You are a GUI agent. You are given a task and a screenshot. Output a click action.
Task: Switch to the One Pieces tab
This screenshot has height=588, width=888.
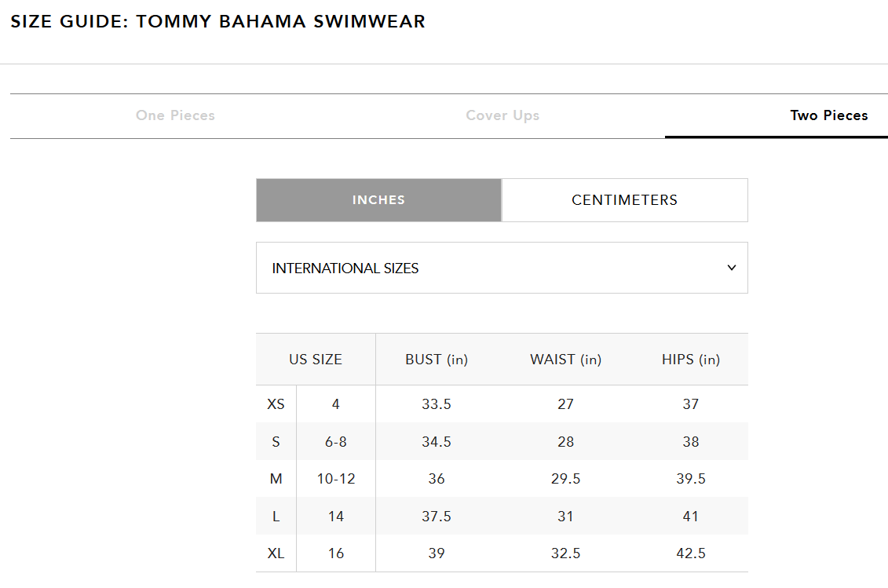point(175,115)
